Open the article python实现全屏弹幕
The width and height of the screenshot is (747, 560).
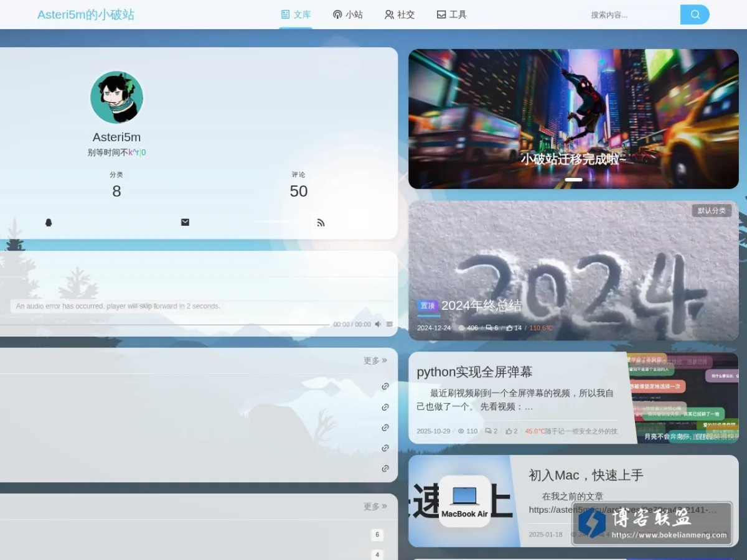click(x=474, y=372)
